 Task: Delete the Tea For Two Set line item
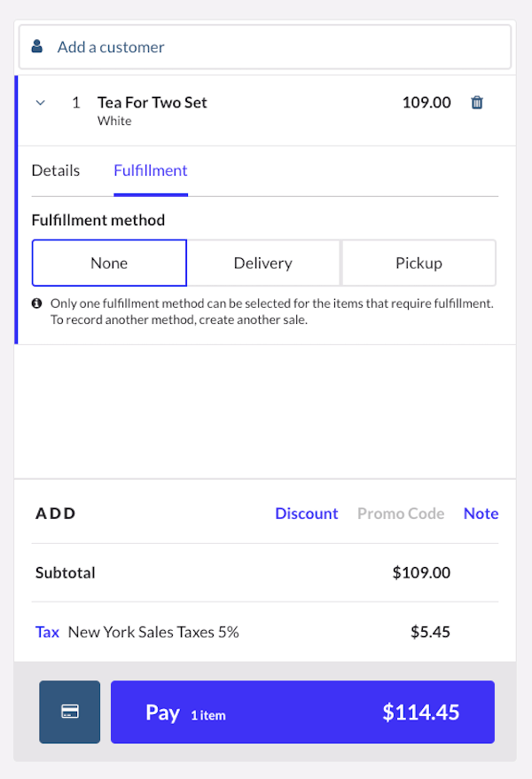pyautogui.click(x=477, y=103)
